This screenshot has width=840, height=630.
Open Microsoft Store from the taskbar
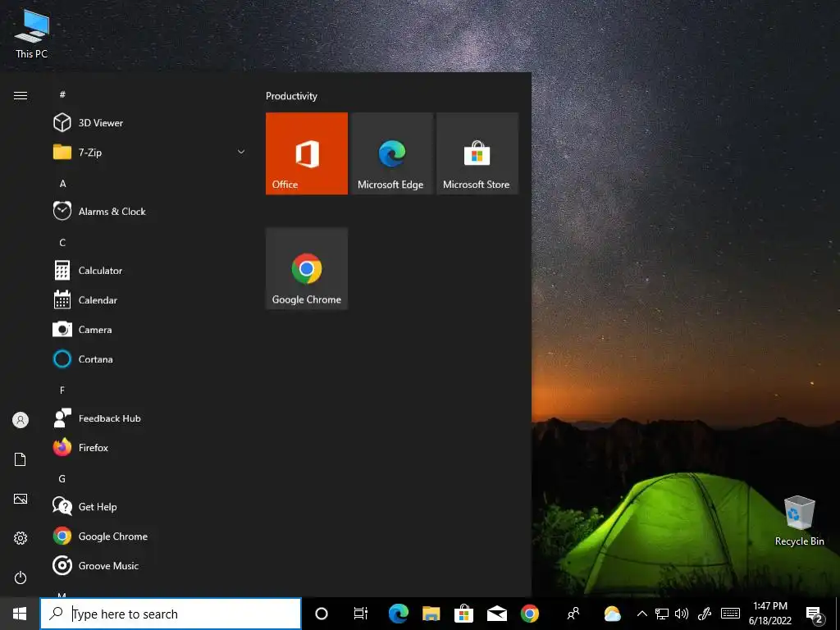click(x=464, y=614)
